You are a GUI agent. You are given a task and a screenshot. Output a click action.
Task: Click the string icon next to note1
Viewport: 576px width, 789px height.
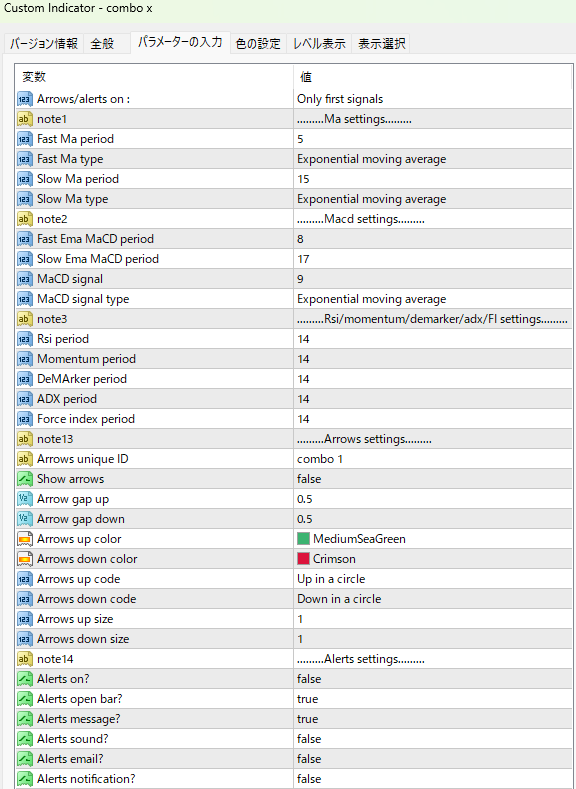(25, 119)
